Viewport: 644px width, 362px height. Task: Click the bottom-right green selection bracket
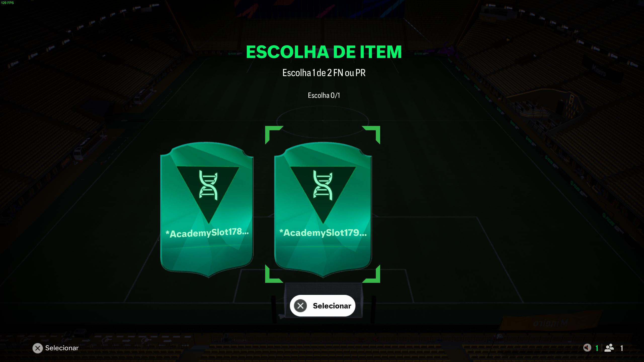371,274
